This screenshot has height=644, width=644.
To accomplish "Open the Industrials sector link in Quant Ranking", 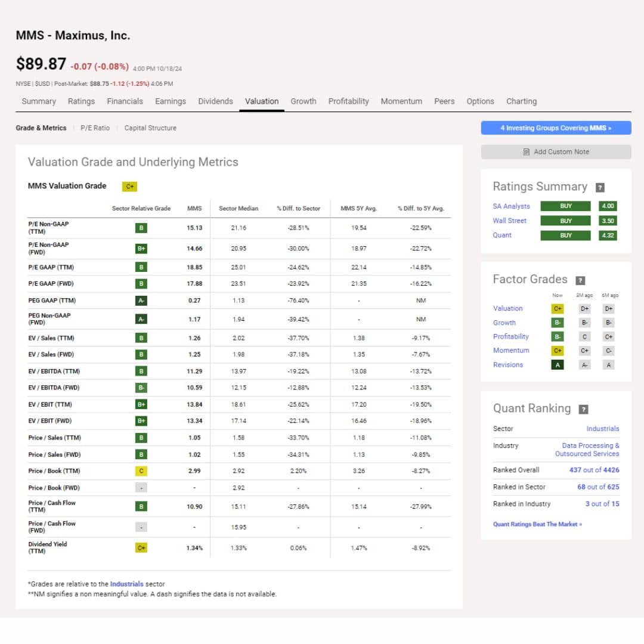I will pyautogui.click(x=602, y=429).
